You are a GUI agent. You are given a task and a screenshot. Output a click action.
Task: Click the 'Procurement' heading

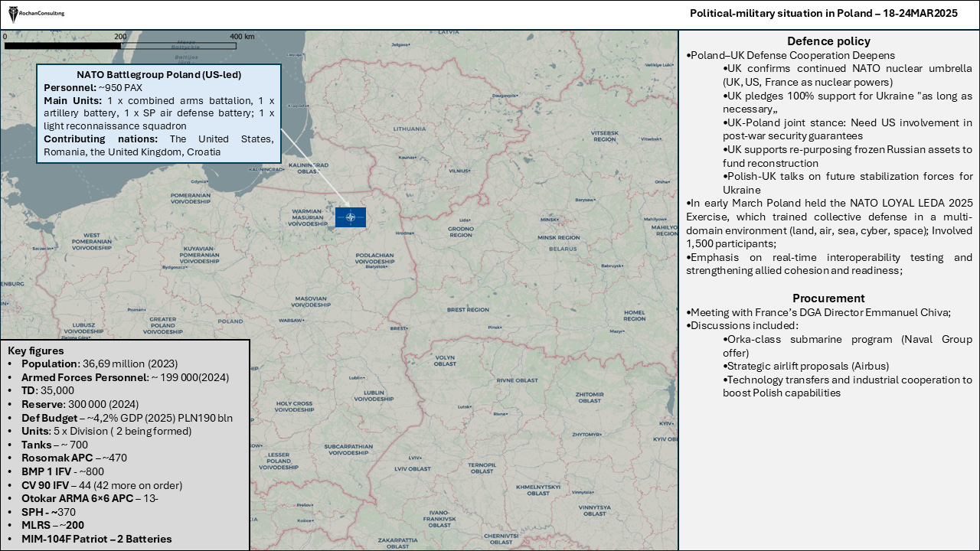click(x=828, y=298)
